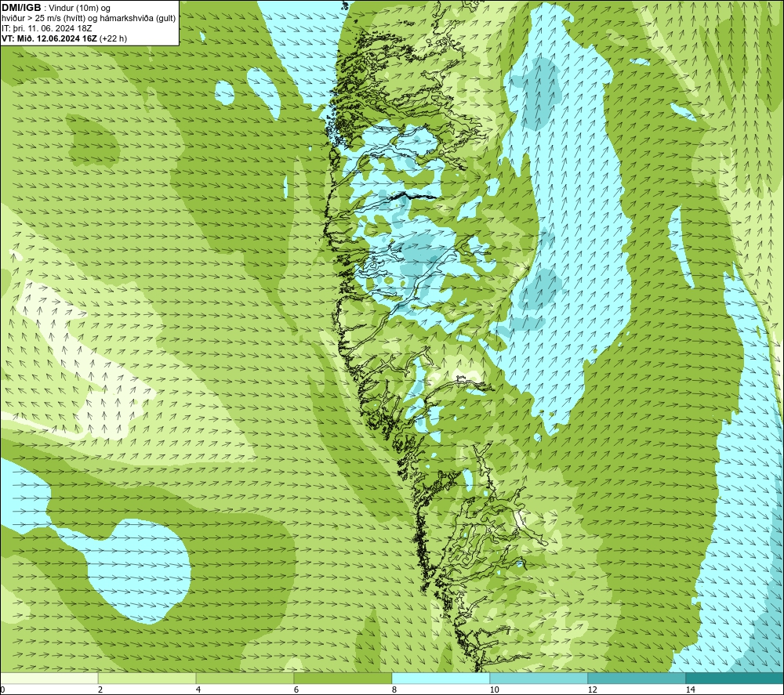This screenshot has height=695, width=784.
Task: Click the scale label '8'
Action: (x=394, y=690)
